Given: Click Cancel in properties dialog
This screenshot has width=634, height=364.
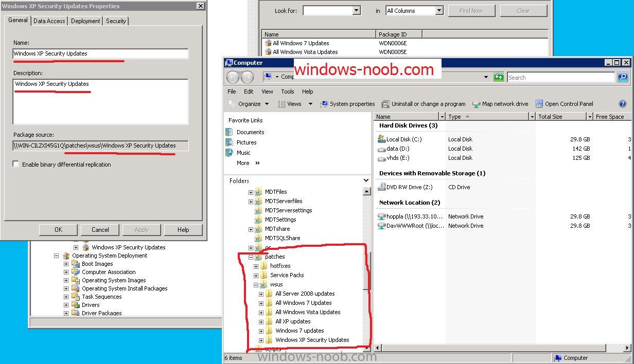Looking at the screenshot, I should (x=100, y=230).
